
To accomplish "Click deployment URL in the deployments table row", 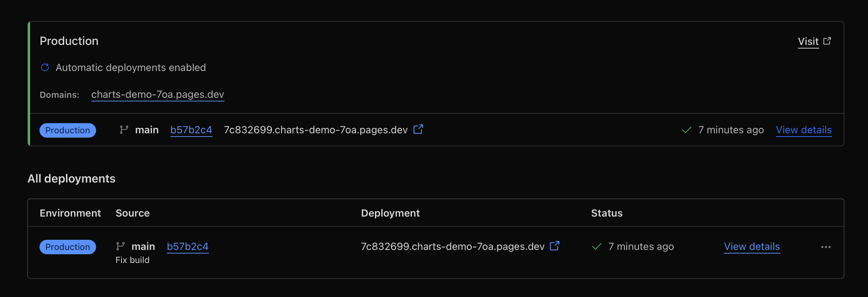I will point(453,246).
